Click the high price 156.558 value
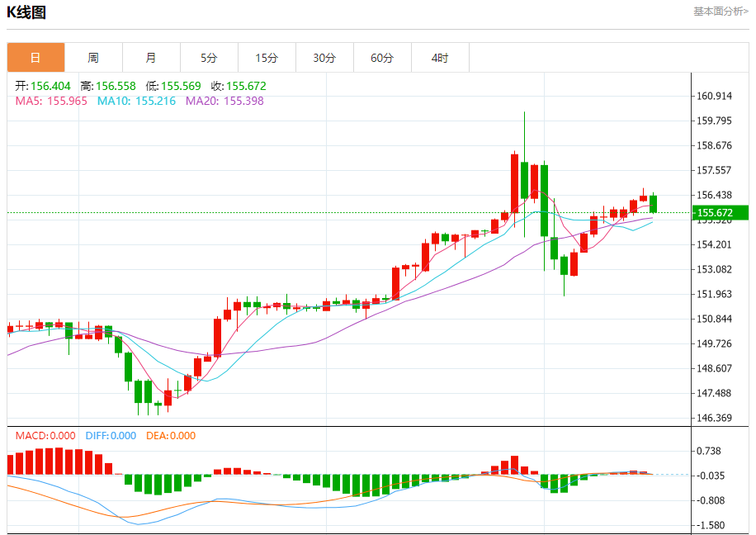This screenshot has height=535, width=756. (x=116, y=87)
